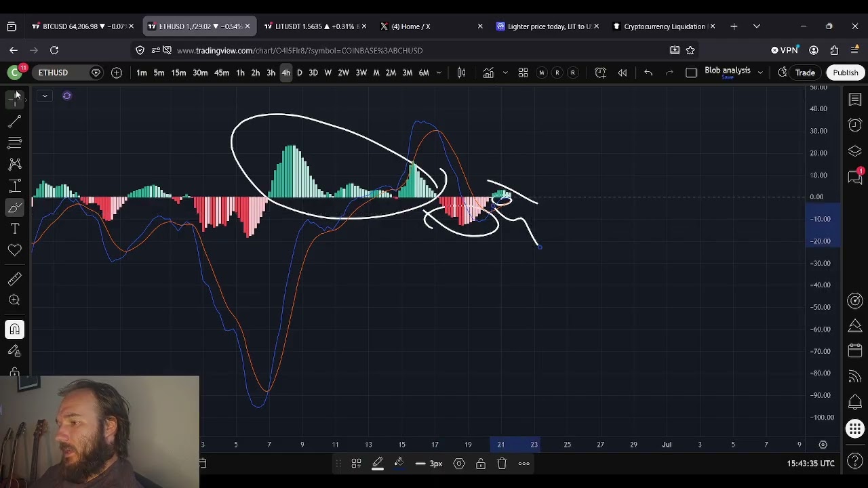Open the target icon panel in right sidebar
This screenshot has width=868, height=488.
click(855, 301)
